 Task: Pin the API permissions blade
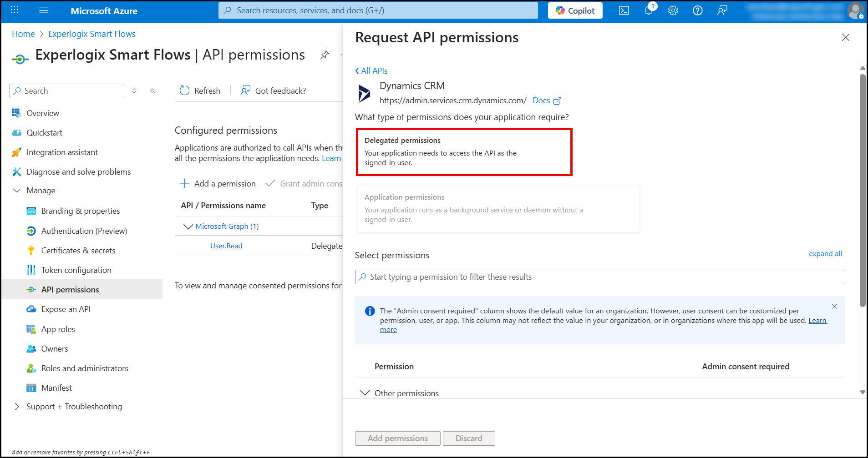325,55
